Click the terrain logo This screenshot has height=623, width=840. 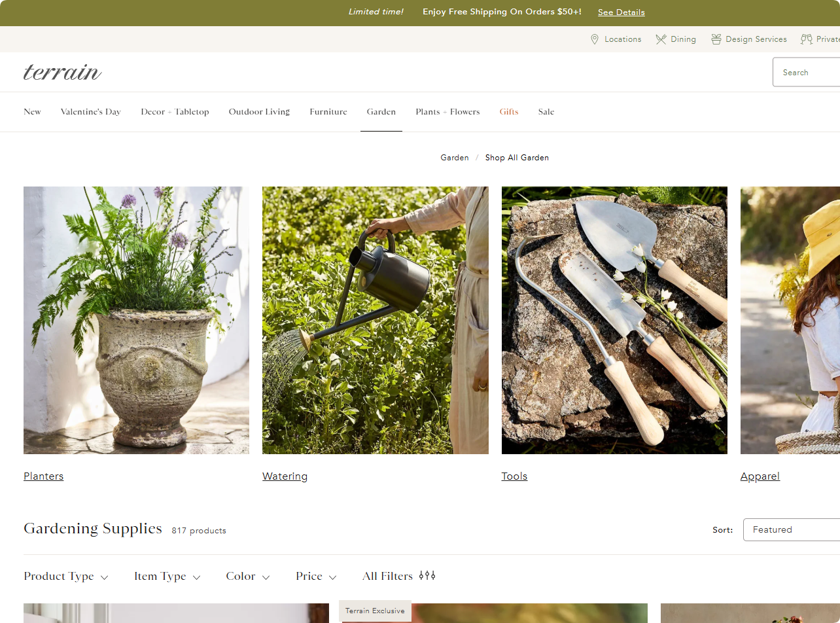click(x=63, y=72)
